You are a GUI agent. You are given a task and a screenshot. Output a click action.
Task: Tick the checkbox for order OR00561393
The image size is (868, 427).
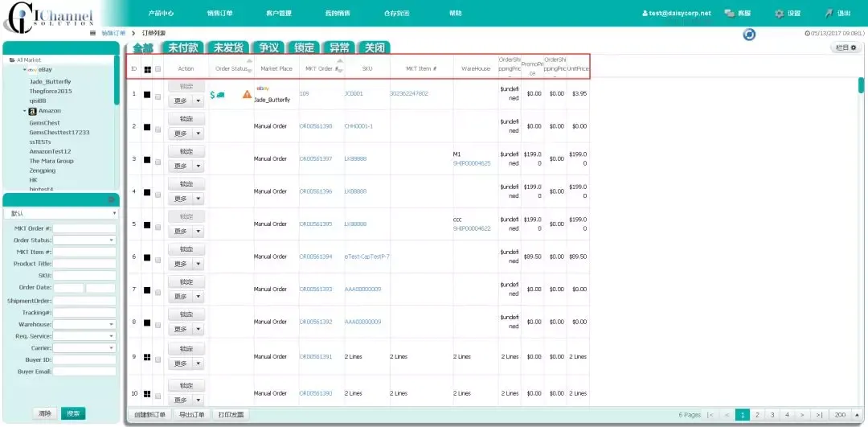tap(158, 293)
